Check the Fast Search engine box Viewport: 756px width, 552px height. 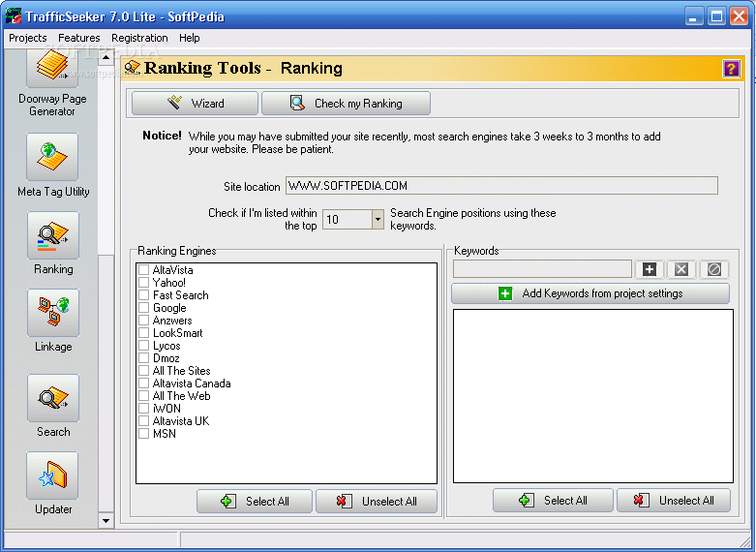pyautogui.click(x=143, y=294)
